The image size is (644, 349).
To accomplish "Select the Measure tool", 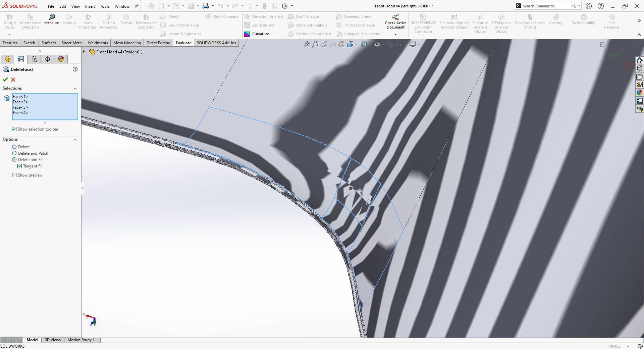I will pyautogui.click(x=51, y=21).
